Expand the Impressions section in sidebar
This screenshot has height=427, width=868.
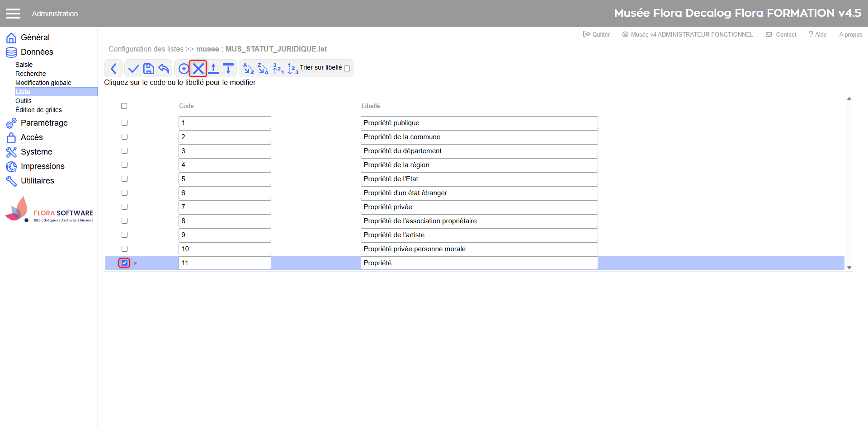[x=42, y=166]
